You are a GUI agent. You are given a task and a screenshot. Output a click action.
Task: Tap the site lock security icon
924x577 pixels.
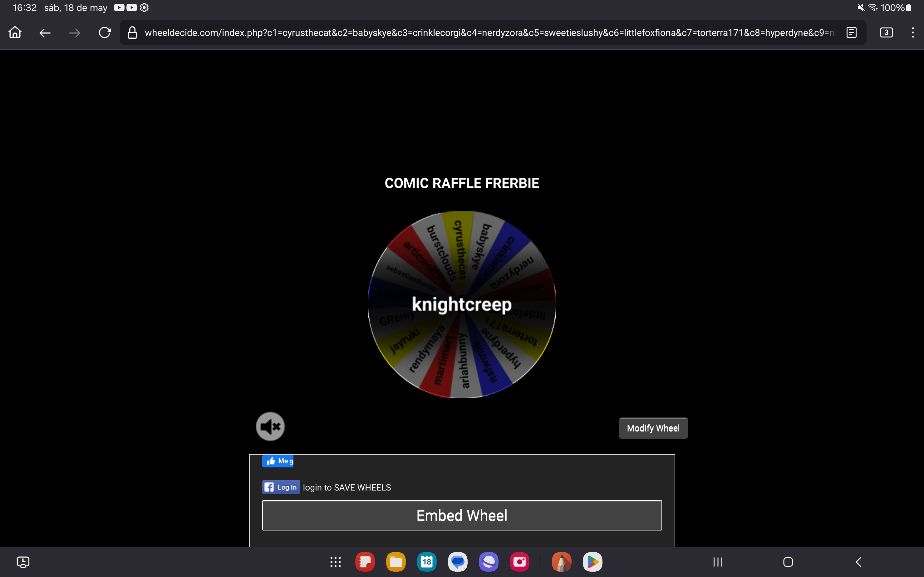click(x=132, y=33)
